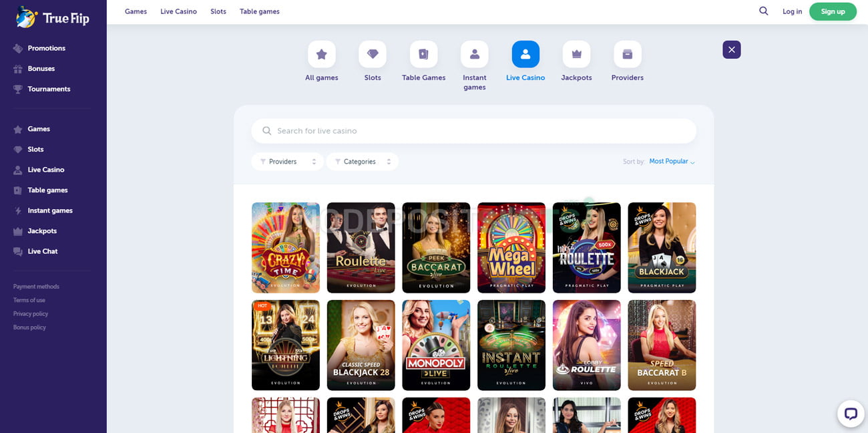Click the Tournaments trophy icon in sidebar

point(18,89)
